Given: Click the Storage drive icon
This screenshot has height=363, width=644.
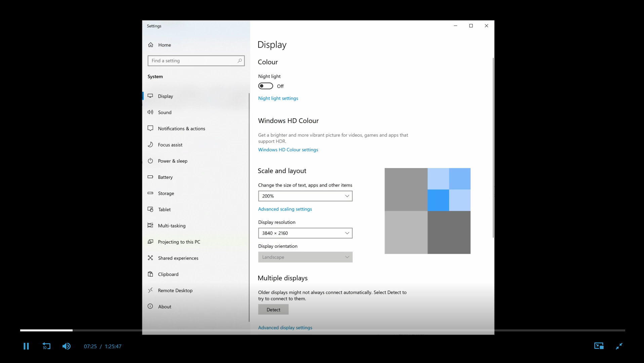Looking at the screenshot, I should [150, 193].
